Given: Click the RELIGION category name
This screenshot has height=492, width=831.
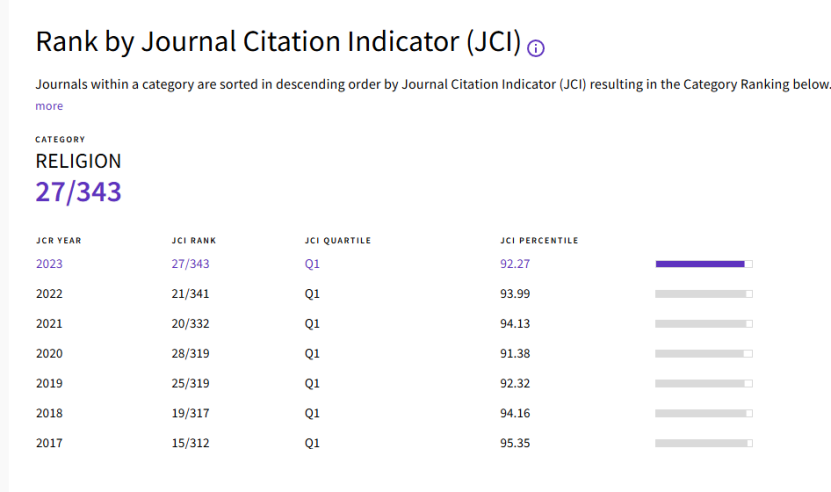Looking at the screenshot, I should click(78, 161).
